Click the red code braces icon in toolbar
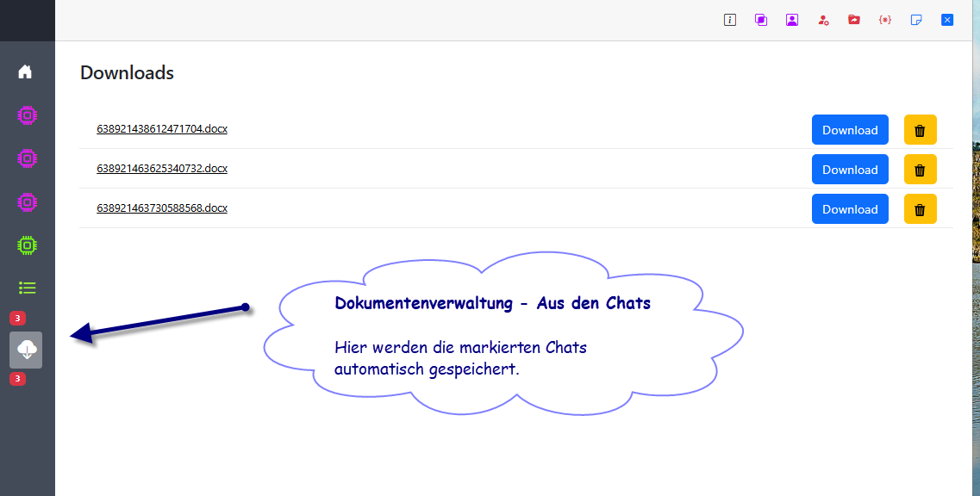 coord(885,19)
